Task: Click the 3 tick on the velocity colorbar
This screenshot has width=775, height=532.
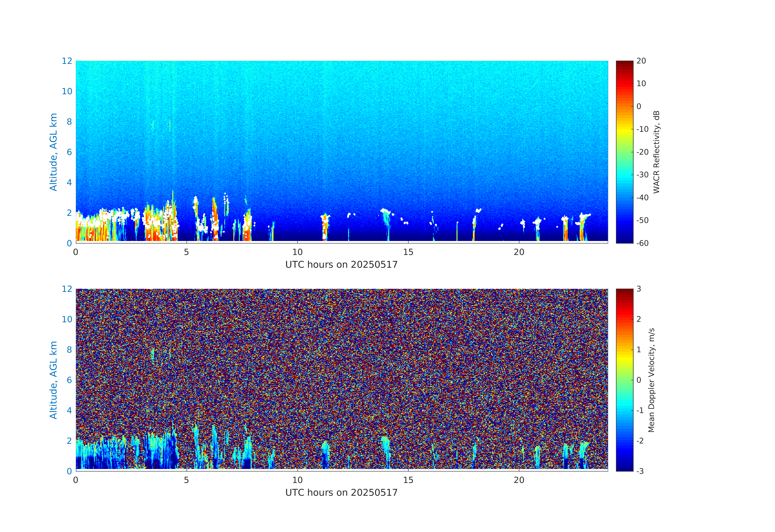Action: tap(639, 289)
